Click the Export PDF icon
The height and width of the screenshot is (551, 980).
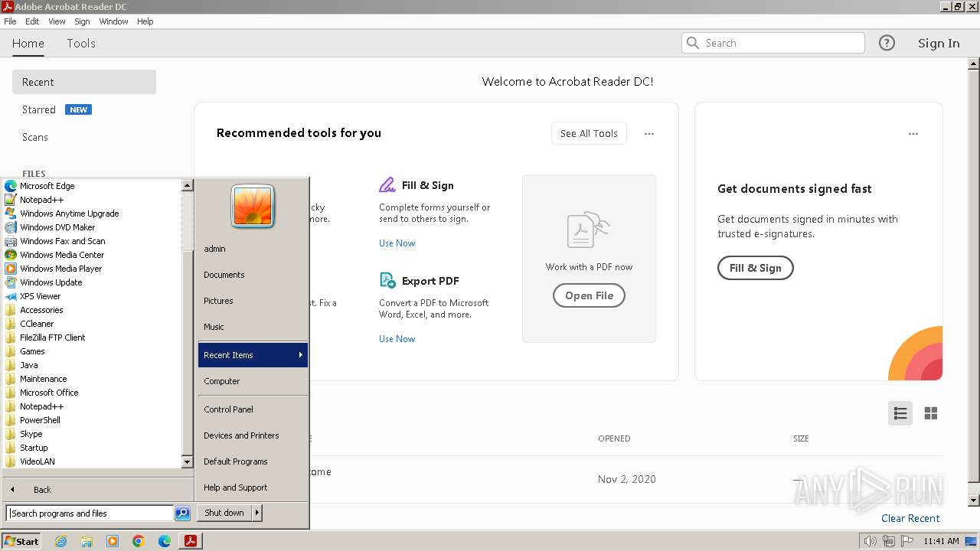click(387, 280)
